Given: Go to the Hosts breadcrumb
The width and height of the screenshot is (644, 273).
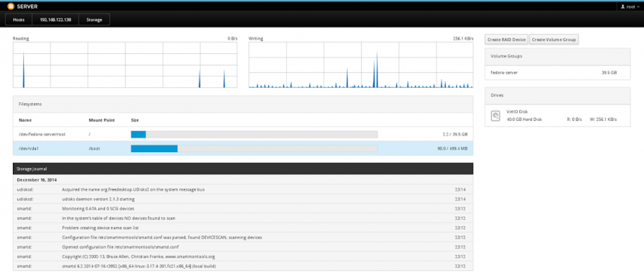Looking at the screenshot, I should (18, 19).
